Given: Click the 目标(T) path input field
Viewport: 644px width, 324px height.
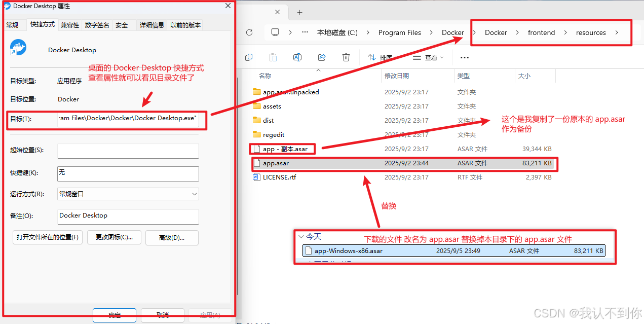Looking at the screenshot, I should tap(128, 118).
